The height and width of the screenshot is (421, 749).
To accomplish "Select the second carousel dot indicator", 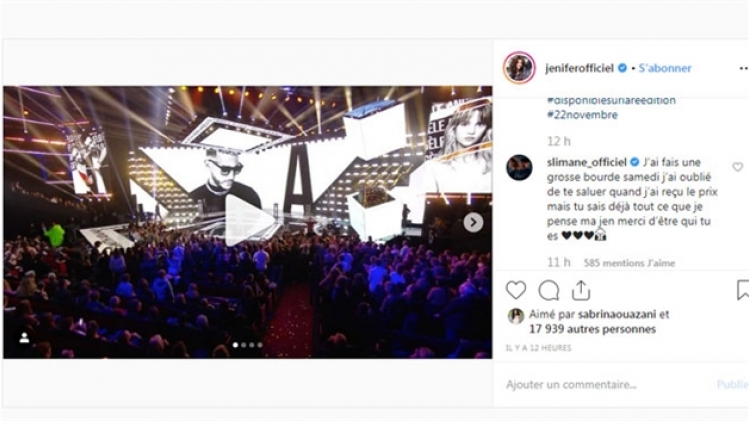I will click(x=244, y=345).
